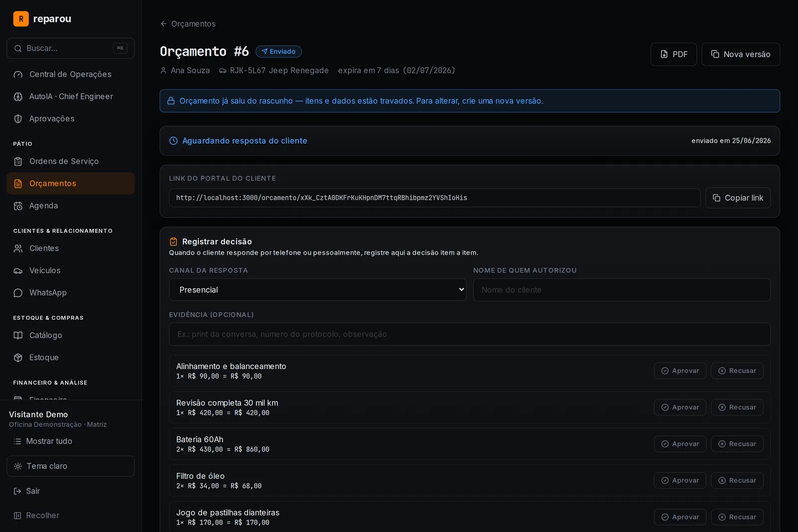Create a Nova versão of the quote

pos(741,54)
